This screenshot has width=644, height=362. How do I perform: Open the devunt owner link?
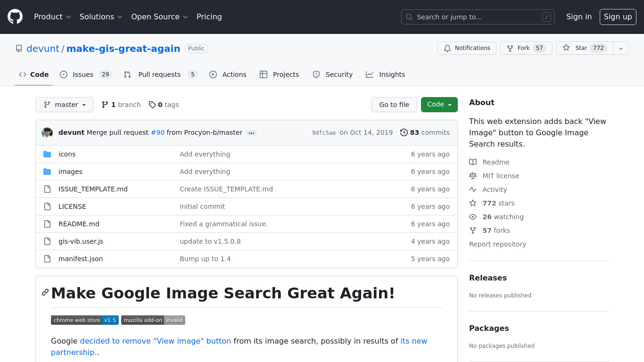pos(43,49)
